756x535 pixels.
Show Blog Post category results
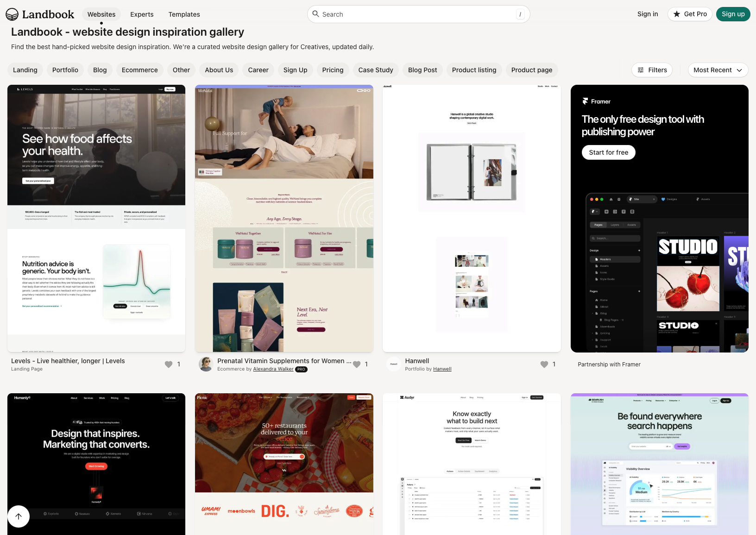(422, 70)
